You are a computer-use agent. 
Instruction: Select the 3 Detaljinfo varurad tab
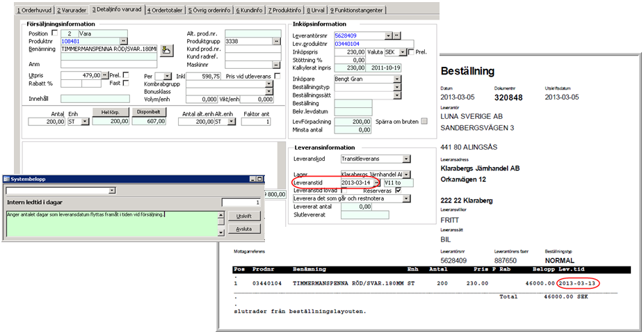pos(117,9)
